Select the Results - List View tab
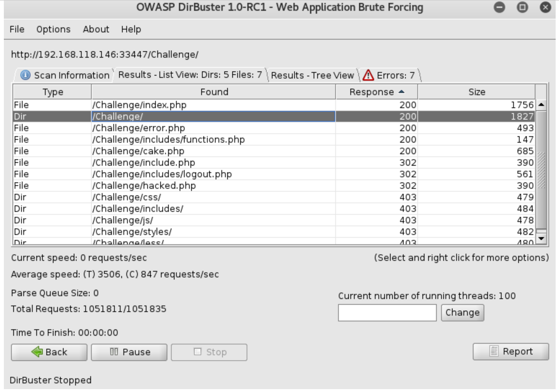The height and width of the screenshot is (392, 559). pyautogui.click(x=190, y=74)
